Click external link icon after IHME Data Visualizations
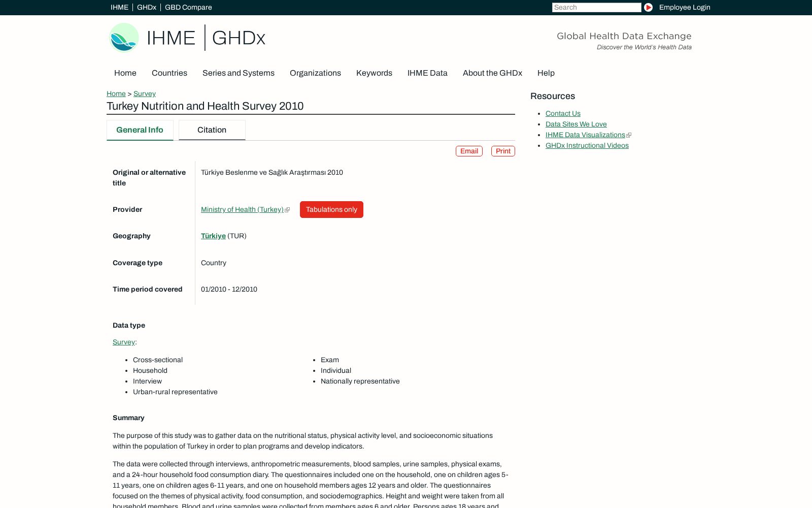 [629, 135]
